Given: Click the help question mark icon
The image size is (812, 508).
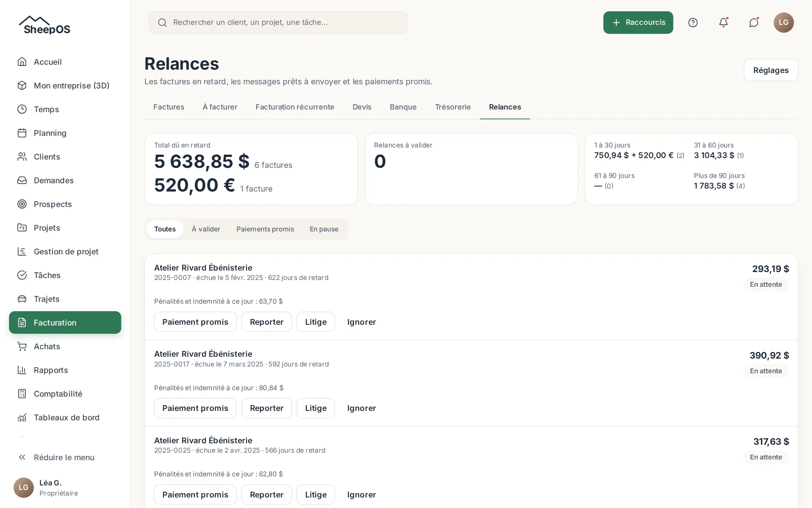Looking at the screenshot, I should point(693,23).
